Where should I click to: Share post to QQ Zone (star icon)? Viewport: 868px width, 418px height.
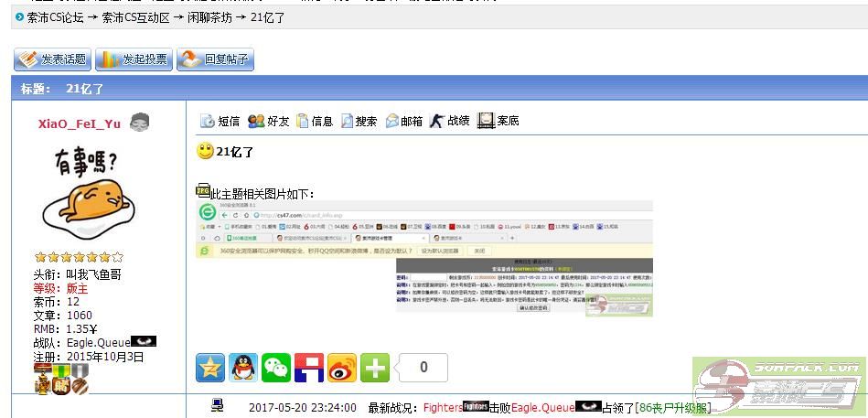click(210, 368)
